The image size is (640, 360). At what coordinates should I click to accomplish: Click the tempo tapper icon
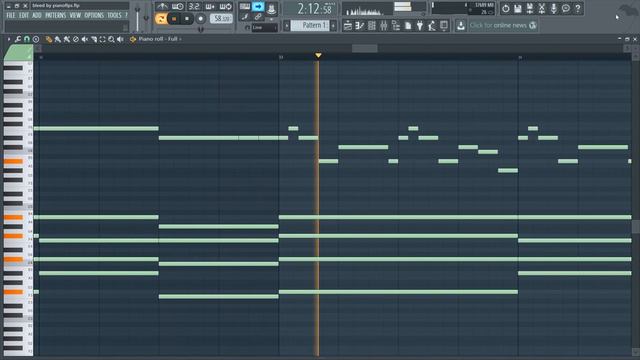pos(432,26)
